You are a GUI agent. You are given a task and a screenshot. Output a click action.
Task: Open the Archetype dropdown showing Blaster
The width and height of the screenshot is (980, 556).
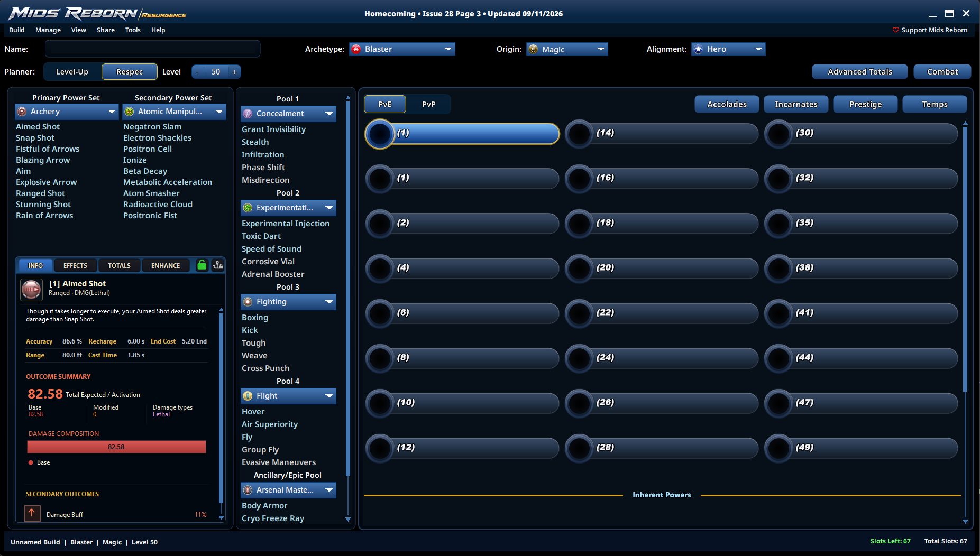click(402, 49)
